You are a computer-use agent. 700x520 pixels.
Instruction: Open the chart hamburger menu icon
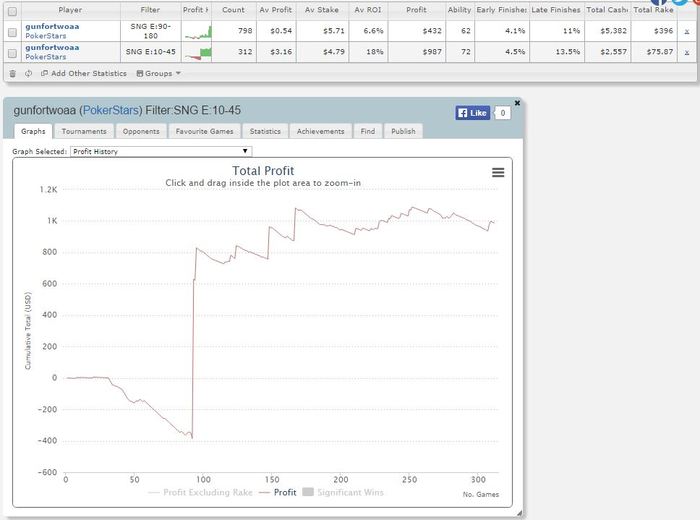[x=498, y=172]
